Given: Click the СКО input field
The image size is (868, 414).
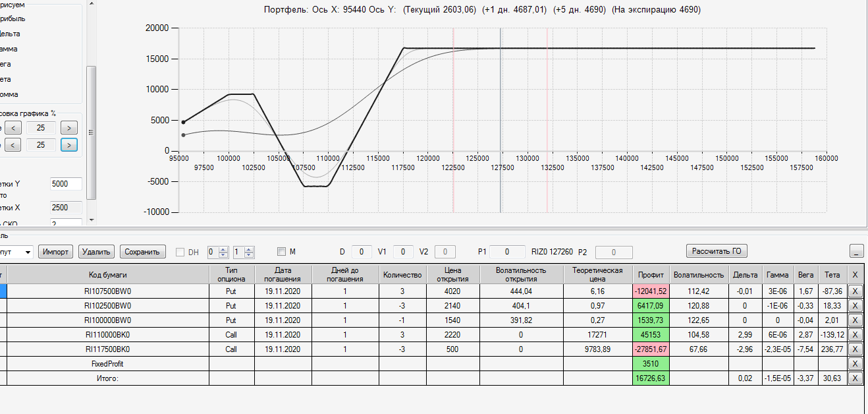Looking at the screenshot, I should click(x=66, y=223).
